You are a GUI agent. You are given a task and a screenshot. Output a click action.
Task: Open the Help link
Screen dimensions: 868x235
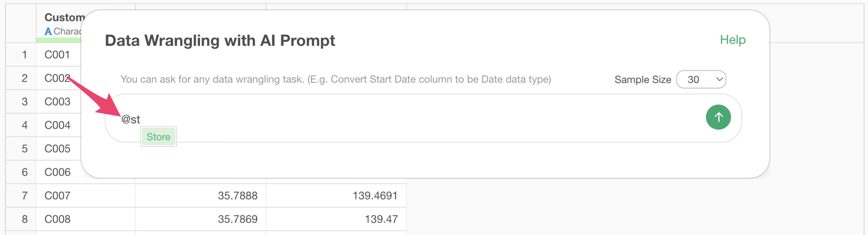coord(733,40)
